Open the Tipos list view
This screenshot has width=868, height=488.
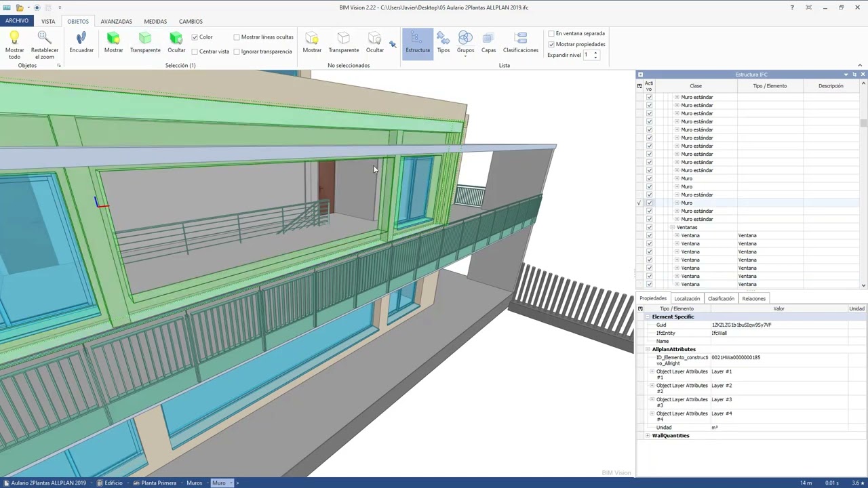coord(443,43)
